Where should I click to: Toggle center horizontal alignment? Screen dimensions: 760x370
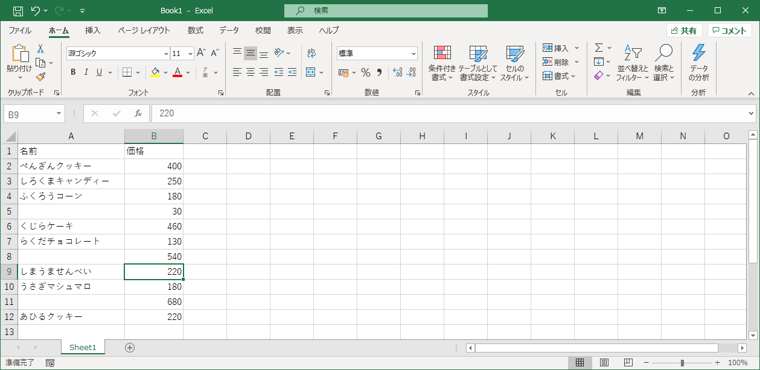(x=250, y=72)
